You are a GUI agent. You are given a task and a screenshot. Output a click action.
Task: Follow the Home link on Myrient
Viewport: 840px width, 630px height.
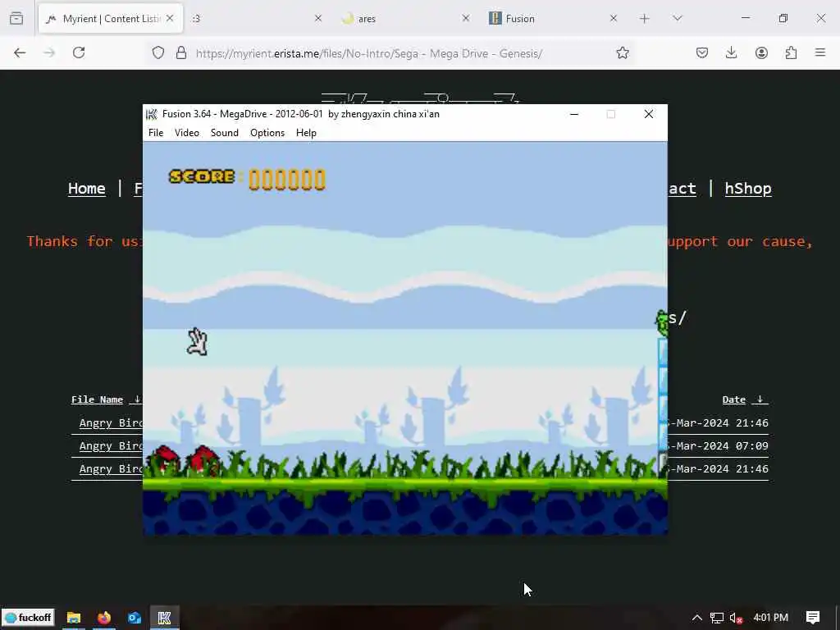click(x=87, y=189)
